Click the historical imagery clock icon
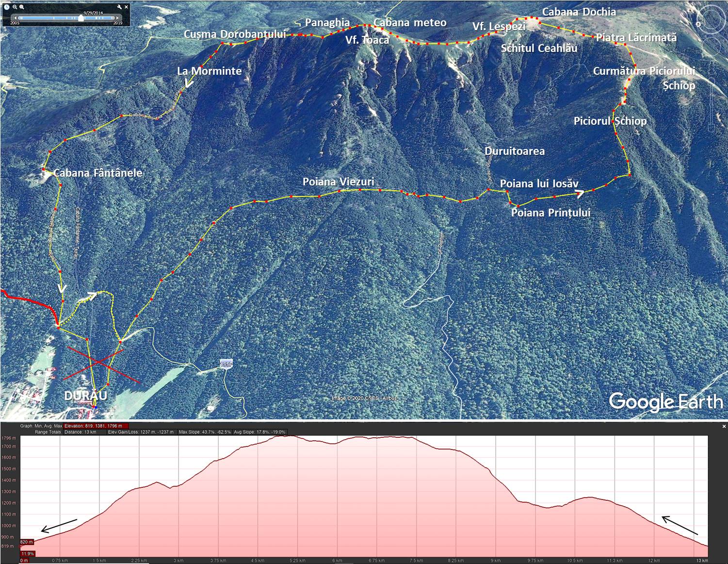The height and width of the screenshot is (564, 728). coord(7,7)
